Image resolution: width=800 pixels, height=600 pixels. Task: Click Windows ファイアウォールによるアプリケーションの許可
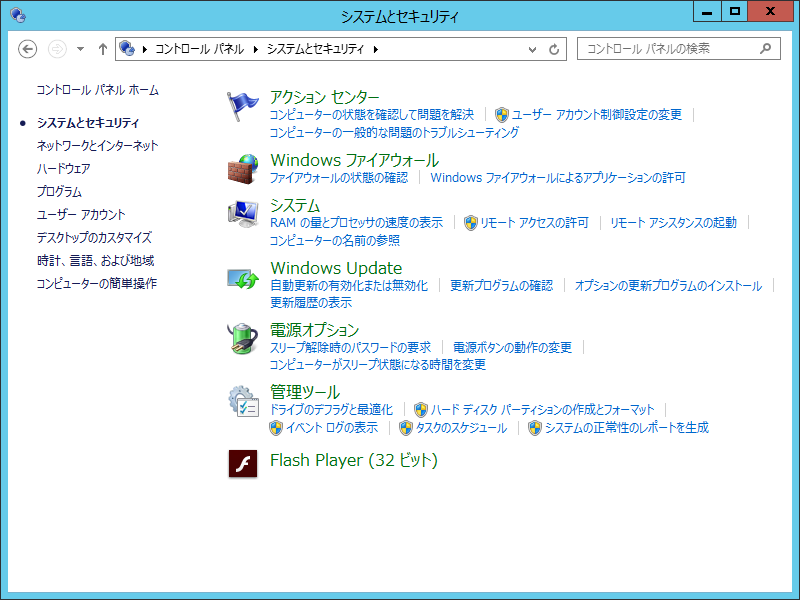click(x=558, y=178)
